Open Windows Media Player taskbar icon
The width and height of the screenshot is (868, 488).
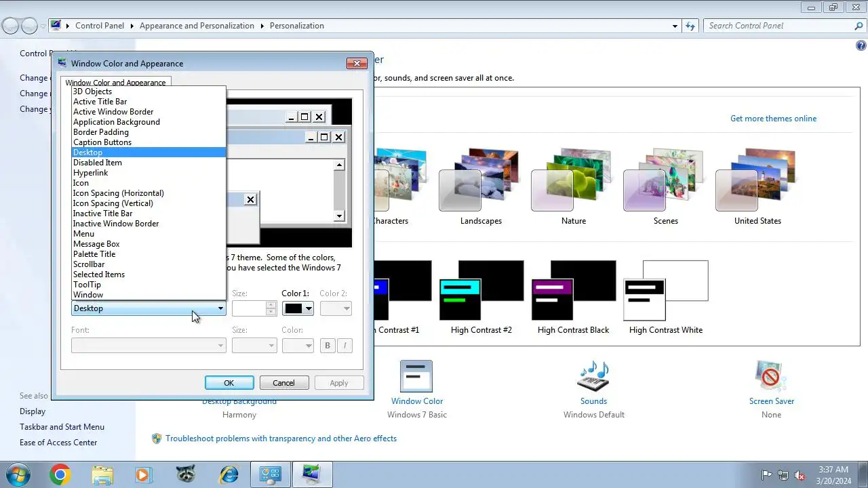tap(143, 474)
